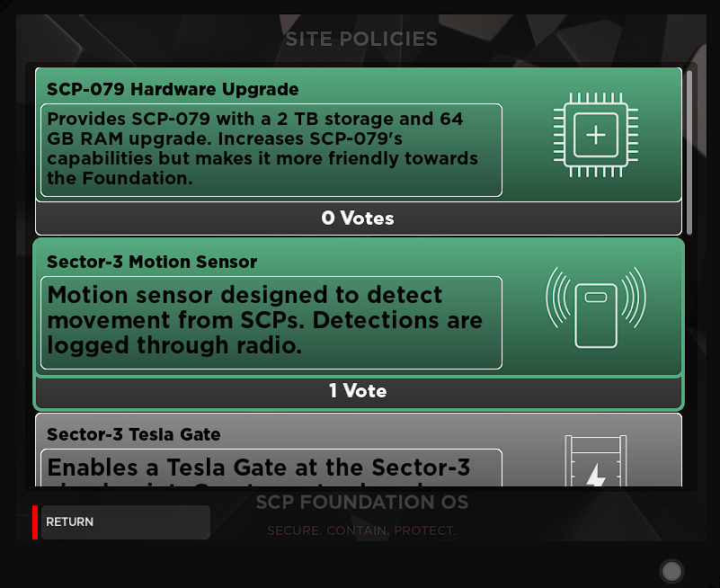The image size is (720, 588).
Task: Click the red accent bar beside RETURN
Action: tap(36, 522)
